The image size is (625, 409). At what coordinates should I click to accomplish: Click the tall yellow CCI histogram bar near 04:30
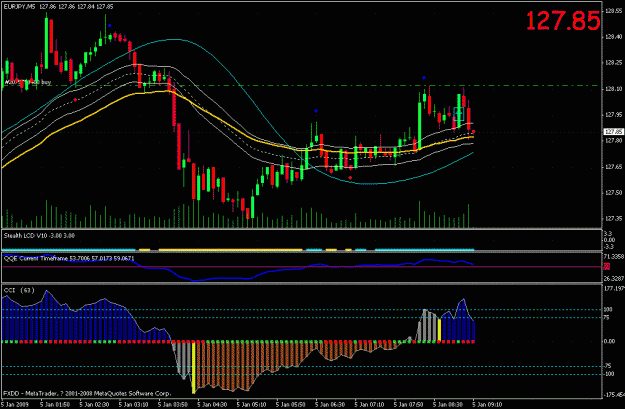(193, 368)
